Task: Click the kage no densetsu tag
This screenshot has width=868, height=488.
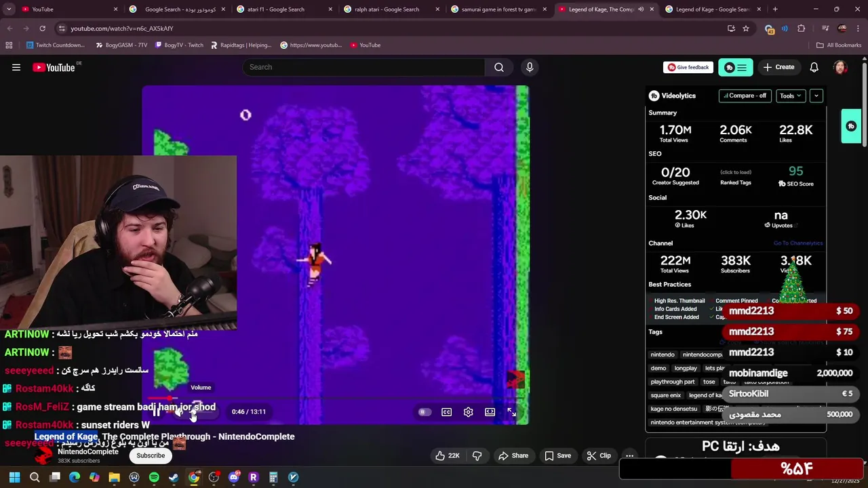Action: pos(674,409)
